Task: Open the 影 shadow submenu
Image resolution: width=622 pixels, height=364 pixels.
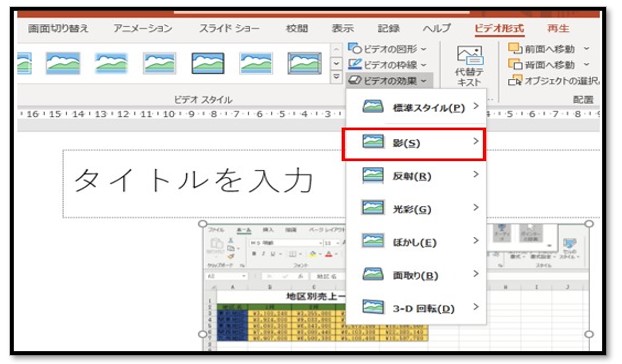Action: [414, 144]
